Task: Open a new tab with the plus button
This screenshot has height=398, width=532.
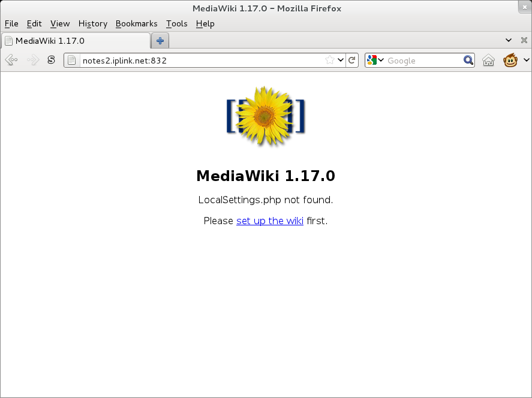Action: [x=160, y=41]
